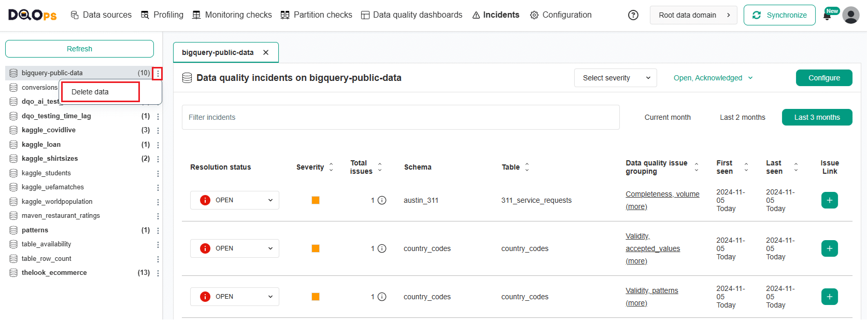Open Data sources section
Image resolution: width=868 pixels, height=320 pixels.
pyautogui.click(x=101, y=15)
